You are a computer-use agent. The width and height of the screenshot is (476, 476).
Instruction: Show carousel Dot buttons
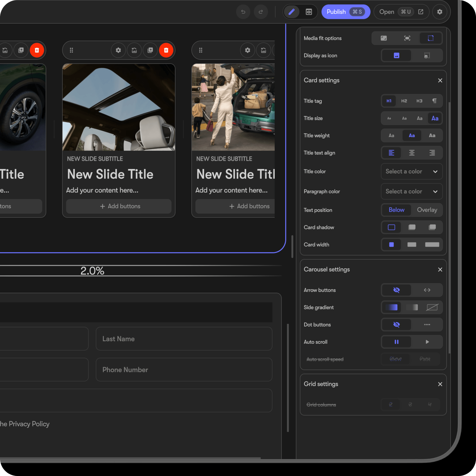[x=427, y=324]
